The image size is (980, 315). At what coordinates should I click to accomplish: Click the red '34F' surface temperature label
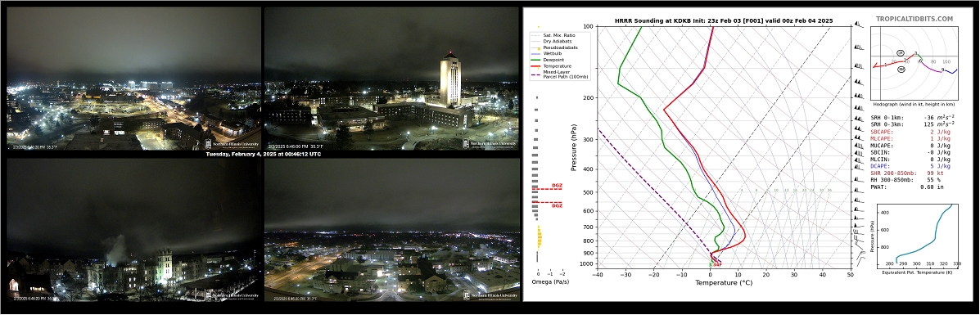click(x=717, y=265)
